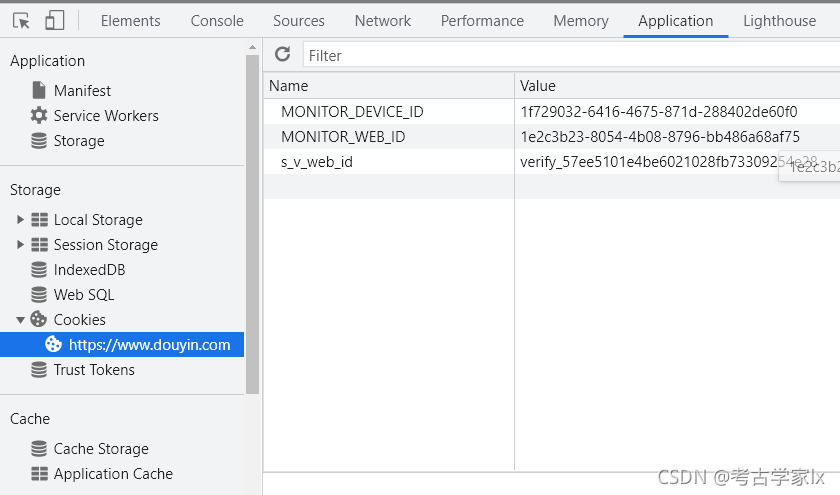
Task: Focus the cookie Filter input field
Action: 571,55
